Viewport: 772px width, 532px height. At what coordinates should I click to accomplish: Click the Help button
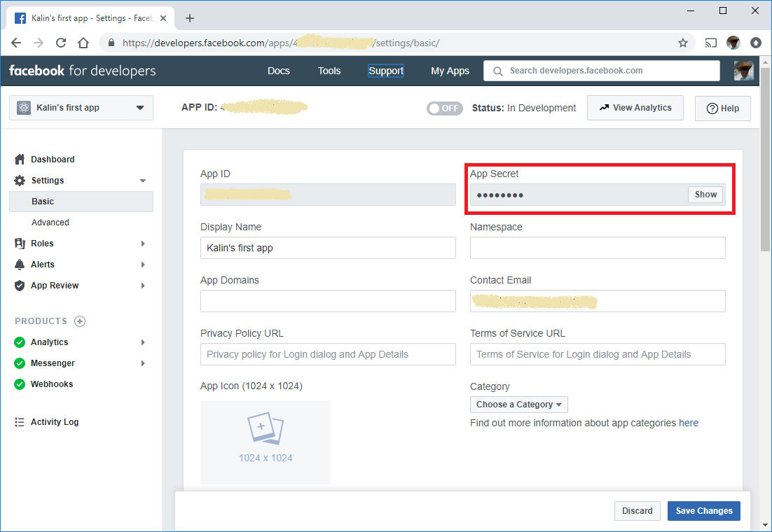point(723,108)
